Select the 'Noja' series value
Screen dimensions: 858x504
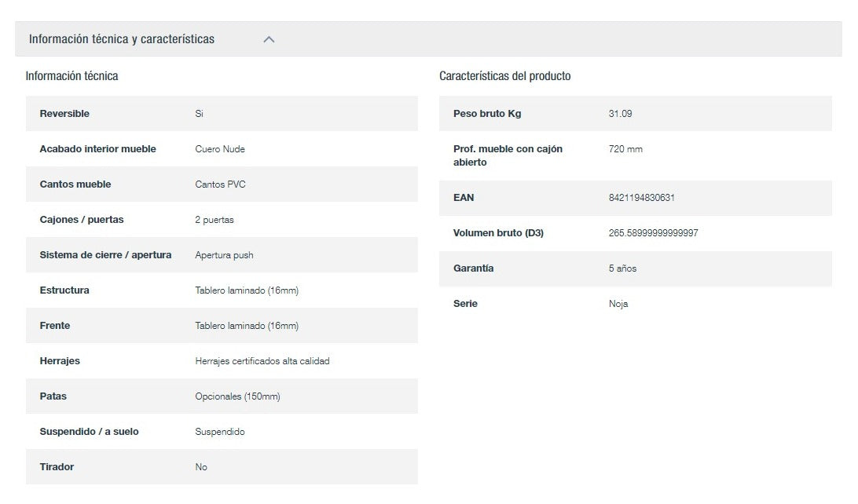[x=618, y=304]
